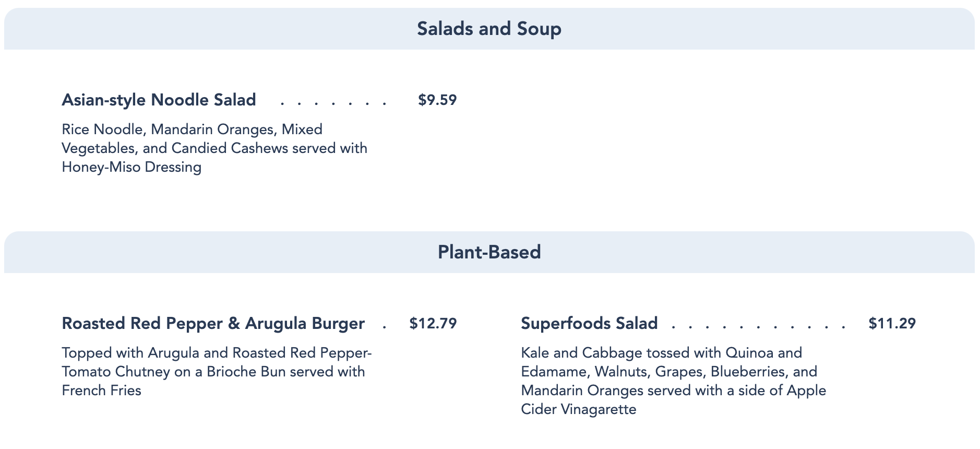Viewport: 980px width, 449px height.
Task: Collapse the Plant-Based section header
Action: (x=489, y=252)
